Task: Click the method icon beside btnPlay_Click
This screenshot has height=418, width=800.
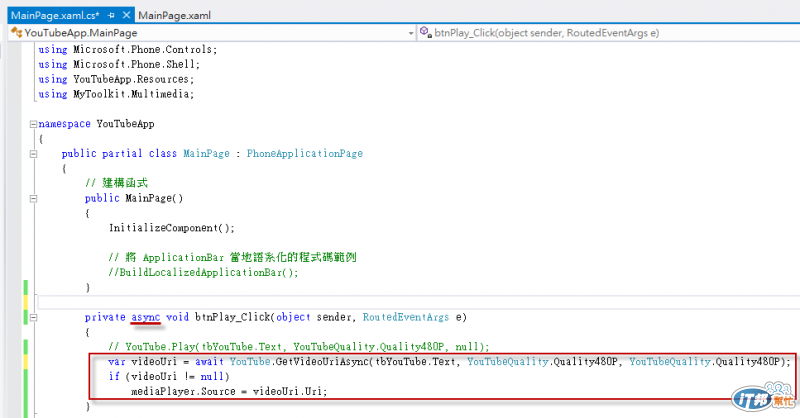Action: [426, 33]
